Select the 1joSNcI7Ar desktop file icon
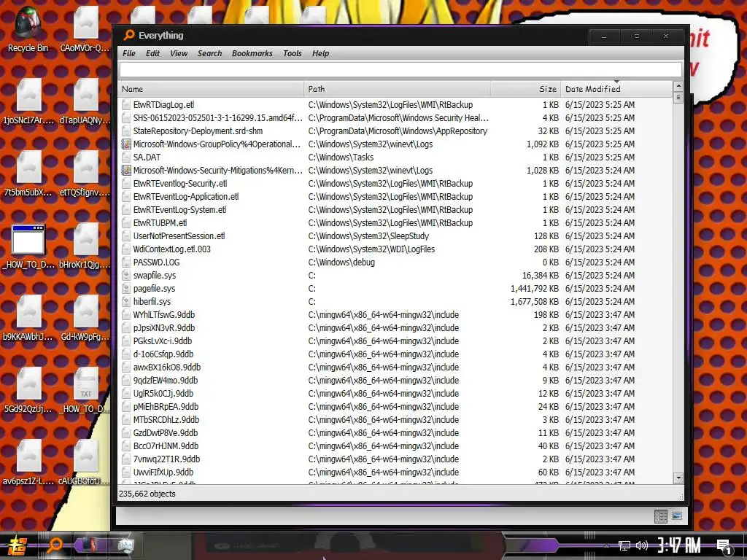Viewport: 747px width, 560px height. tap(28, 101)
